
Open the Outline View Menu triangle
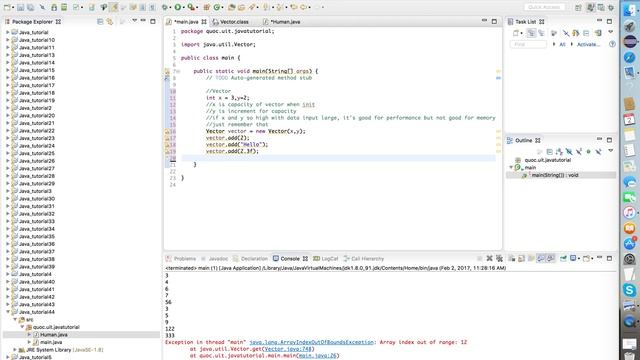click(x=611, y=151)
